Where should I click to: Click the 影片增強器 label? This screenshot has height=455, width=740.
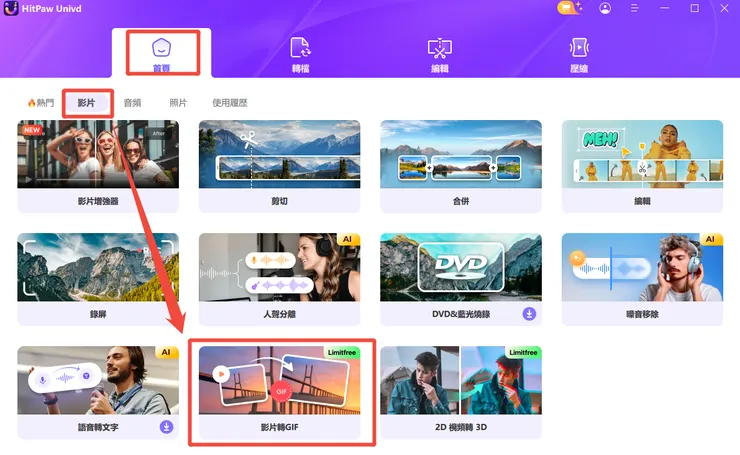click(98, 201)
